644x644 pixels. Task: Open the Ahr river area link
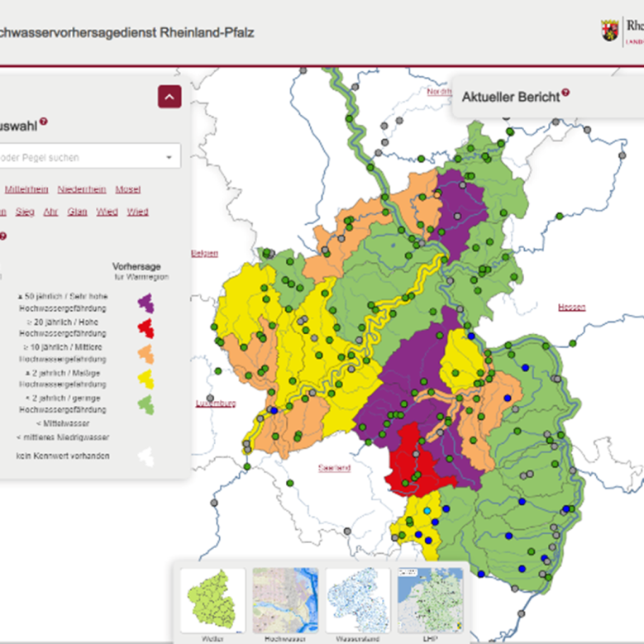(50, 212)
